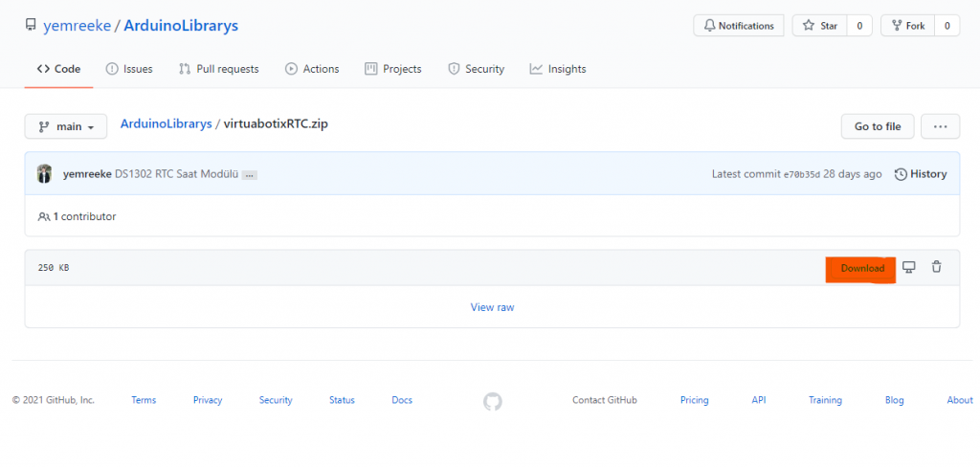
Task: Switch to the Code tab
Action: [x=58, y=69]
